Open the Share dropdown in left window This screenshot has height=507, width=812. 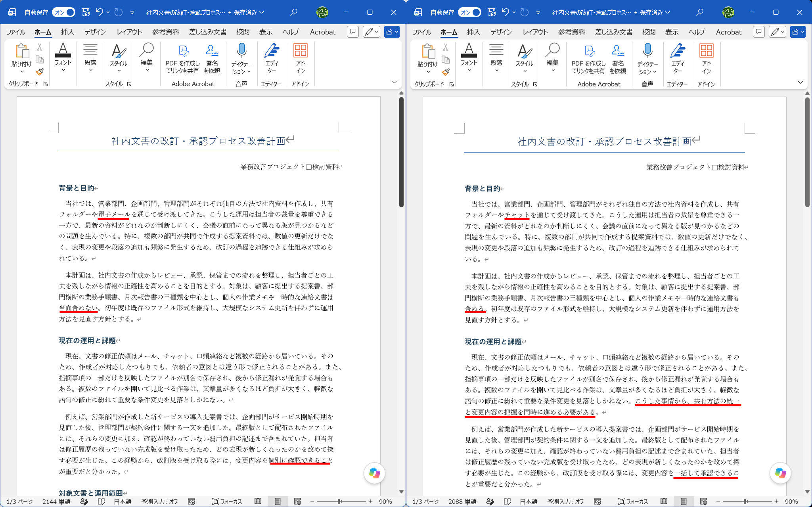pyautogui.click(x=392, y=32)
